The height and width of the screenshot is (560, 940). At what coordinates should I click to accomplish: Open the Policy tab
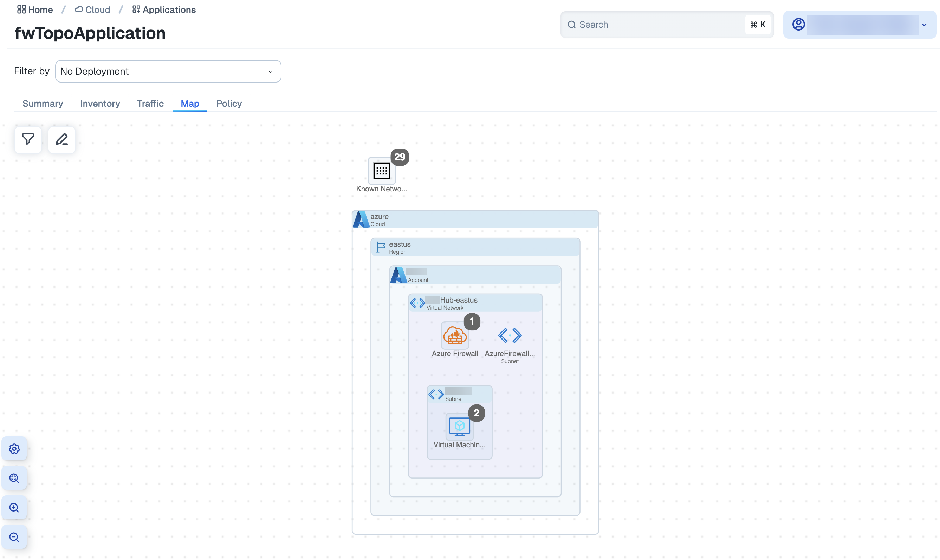tap(229, 103)
